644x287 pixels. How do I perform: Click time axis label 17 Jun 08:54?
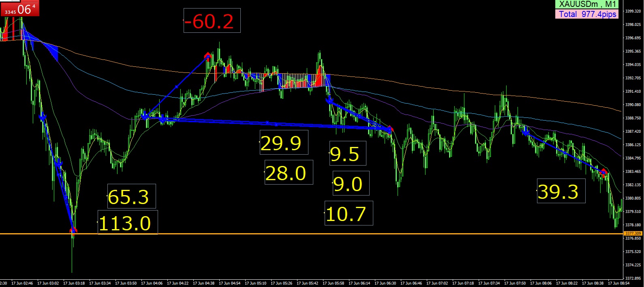pos(619,283)
